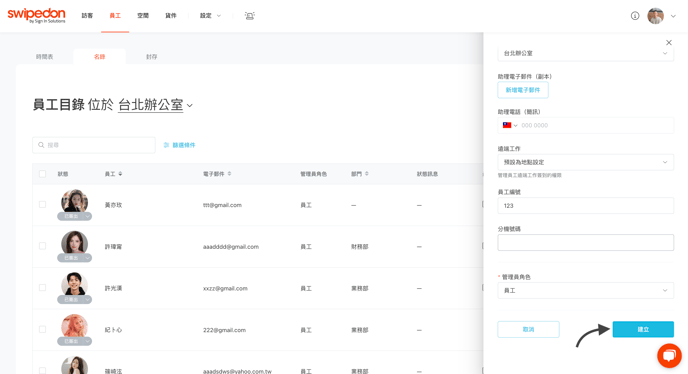The width and height of the screenshot is (688, 374).
Task: Sort by 部門 column
Action: (x=359, y=174)
